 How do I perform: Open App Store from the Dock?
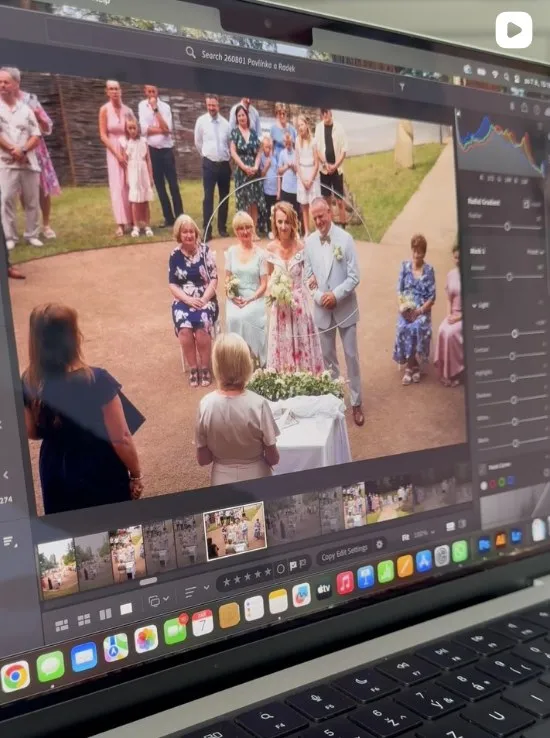pyautogui.click(x=424, y=562)
